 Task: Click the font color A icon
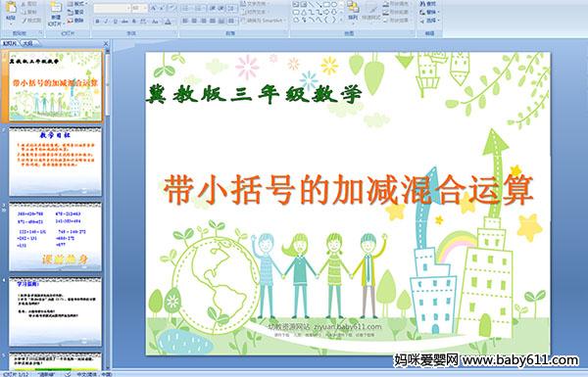click(x=168, y=22)
